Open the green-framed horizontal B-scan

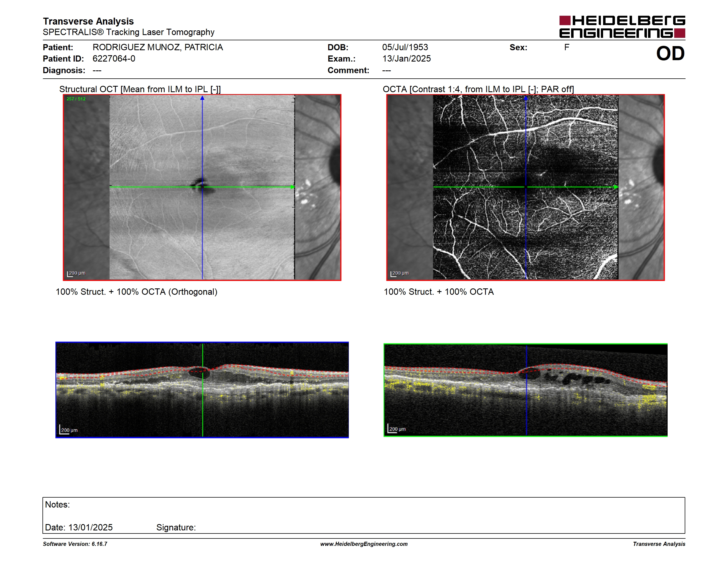click(x=525, y=390)
